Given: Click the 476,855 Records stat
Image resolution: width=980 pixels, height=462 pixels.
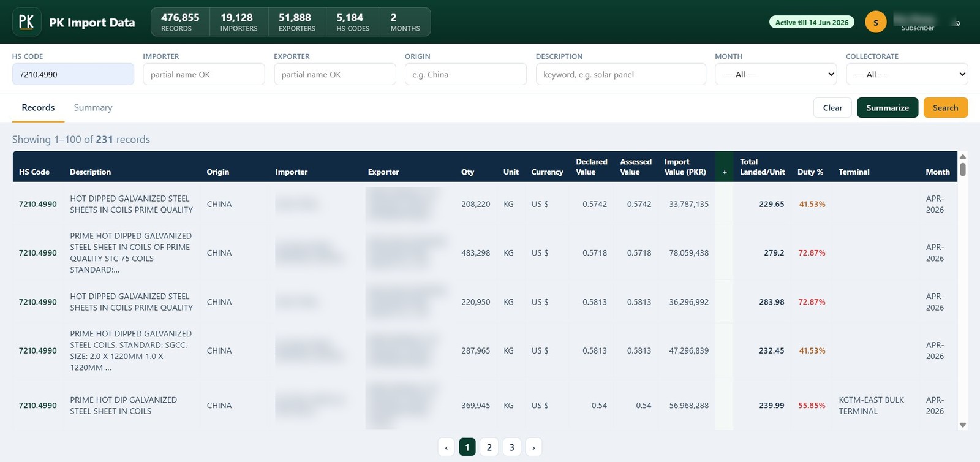Looking at the screenshot, I should coord(180,22).
